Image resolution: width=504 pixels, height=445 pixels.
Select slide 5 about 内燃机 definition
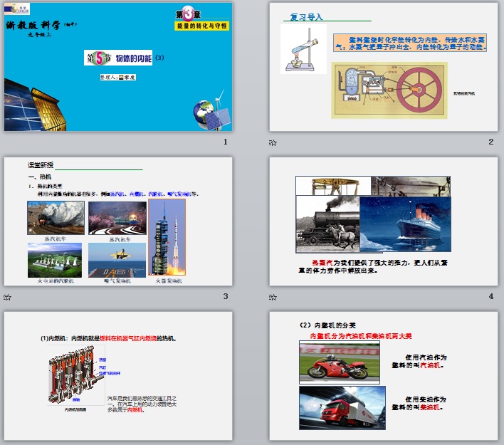(x=118, y=376)
